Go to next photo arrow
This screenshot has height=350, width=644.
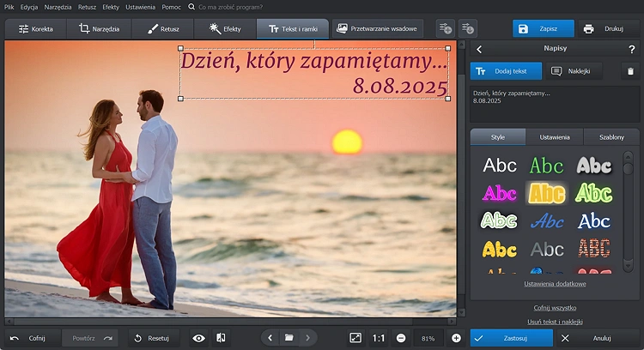pyautogui.click(x=308, y=338)
